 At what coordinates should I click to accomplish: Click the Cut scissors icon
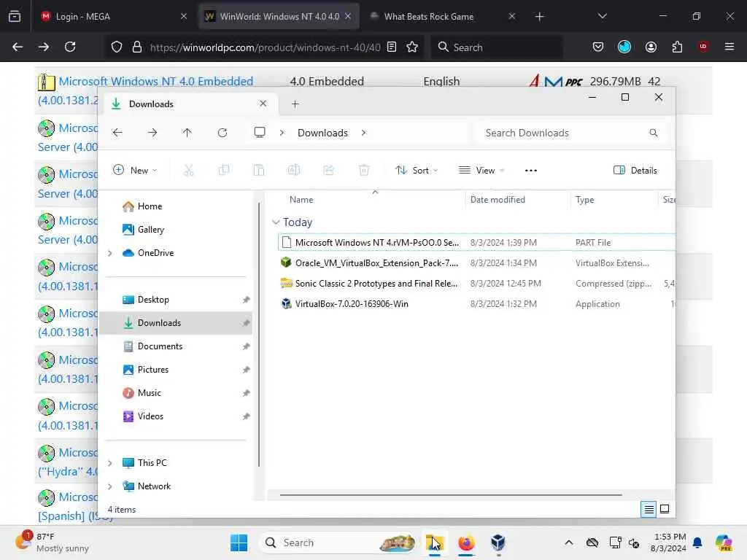[189, 170]
